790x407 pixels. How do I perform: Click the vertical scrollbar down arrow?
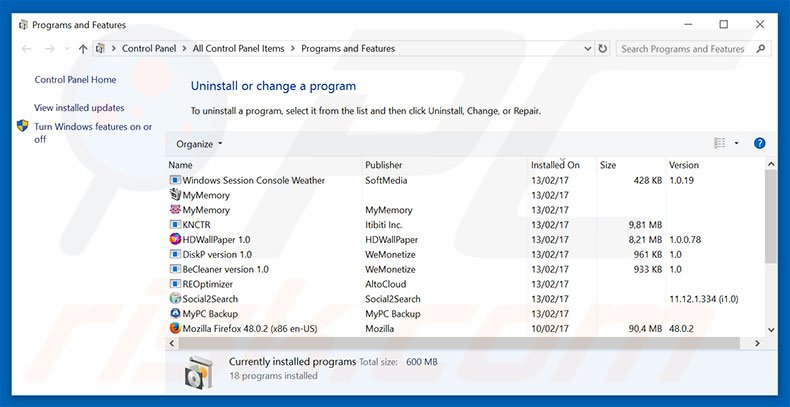tap(771, 330)
